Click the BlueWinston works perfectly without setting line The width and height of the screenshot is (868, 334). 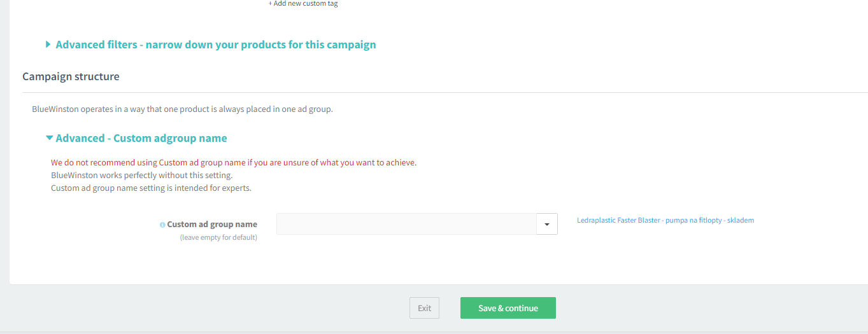coord(142,175)
